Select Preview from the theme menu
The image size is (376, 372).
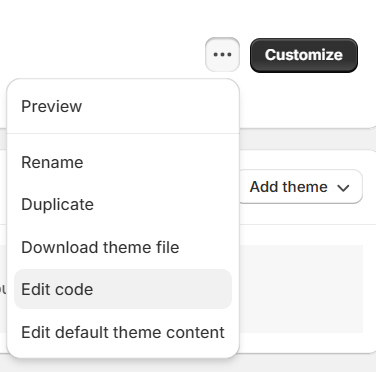[x=123, y=106]
